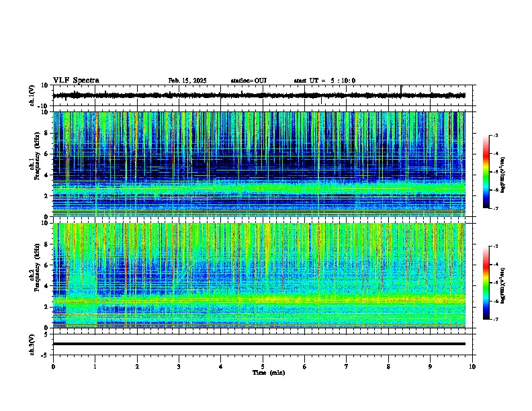
Task: Click tick label 1 on Time axis
Action: pyautogui.click(x=95, y=367)
